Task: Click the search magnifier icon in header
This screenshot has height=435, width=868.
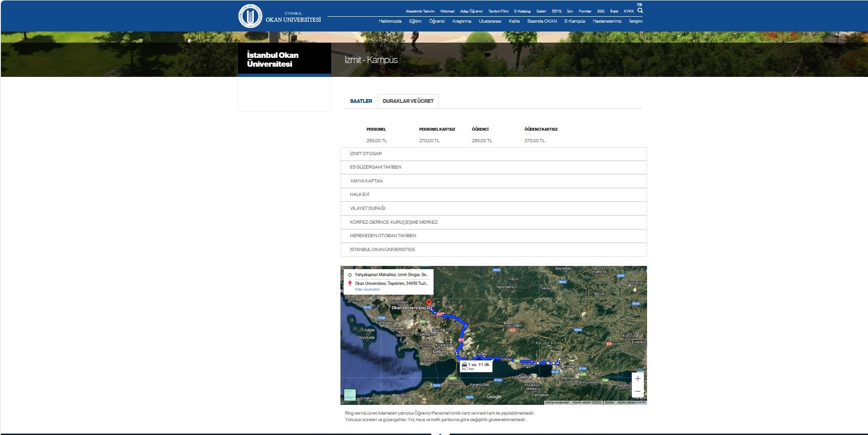Action: tap(640, 11)
